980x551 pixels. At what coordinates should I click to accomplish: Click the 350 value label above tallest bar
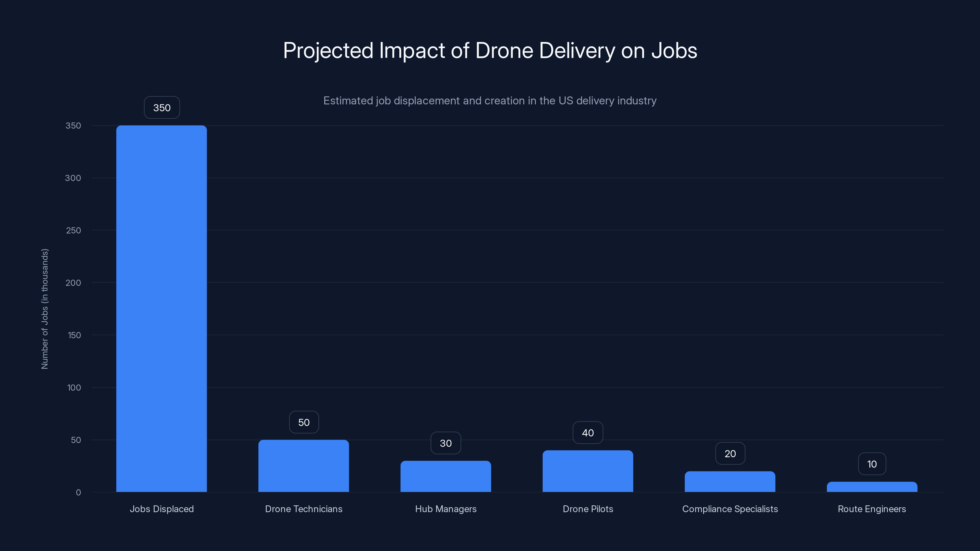[x=162, y=108]
